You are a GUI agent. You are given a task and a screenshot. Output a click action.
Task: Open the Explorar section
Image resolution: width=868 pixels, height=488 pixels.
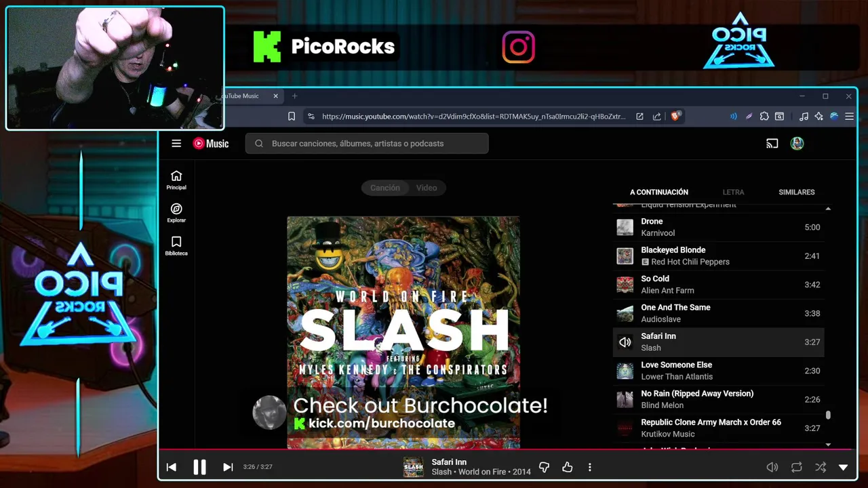tap(176, 213)
